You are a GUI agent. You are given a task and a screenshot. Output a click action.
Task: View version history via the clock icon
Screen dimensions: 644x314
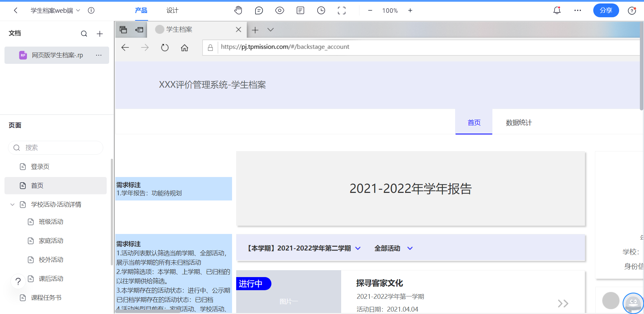[321, 10]
